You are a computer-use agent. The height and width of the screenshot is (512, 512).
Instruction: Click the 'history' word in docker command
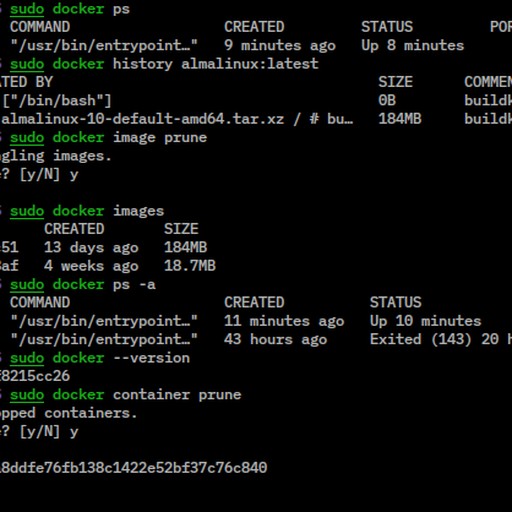point(143,64)
